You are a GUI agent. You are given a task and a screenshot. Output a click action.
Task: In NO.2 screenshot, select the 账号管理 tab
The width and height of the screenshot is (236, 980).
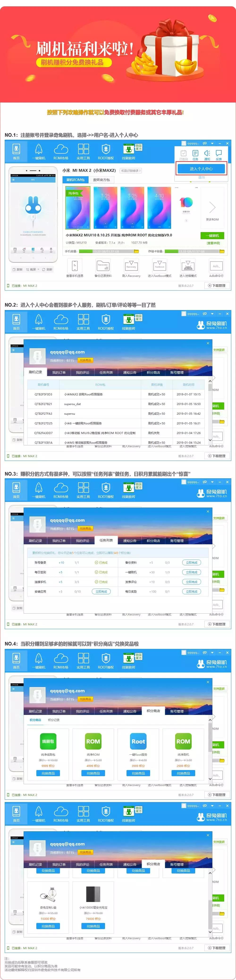[x=177, y=373]
